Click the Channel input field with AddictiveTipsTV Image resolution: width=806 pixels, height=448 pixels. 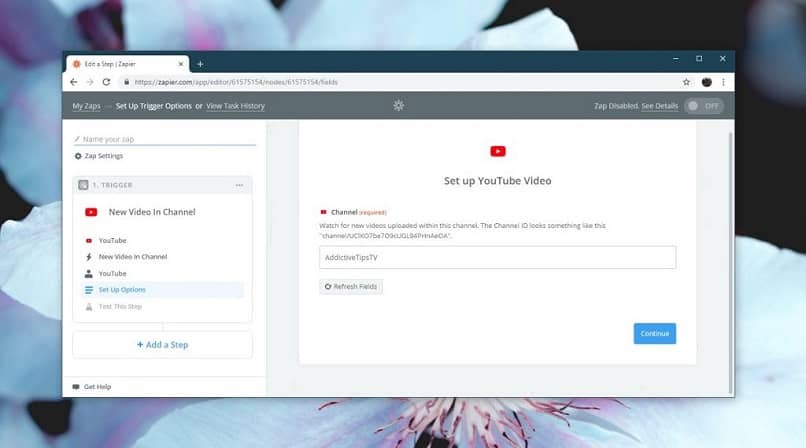pos(498,257)
